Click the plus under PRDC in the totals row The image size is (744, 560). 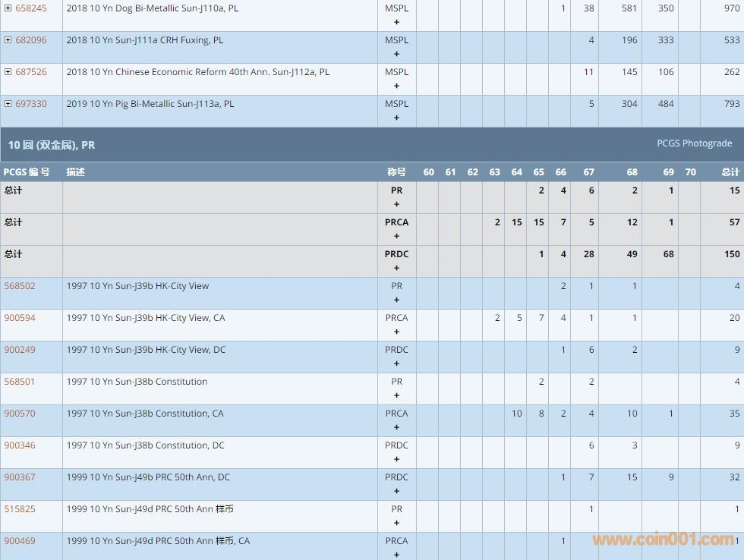coord(396,268)
